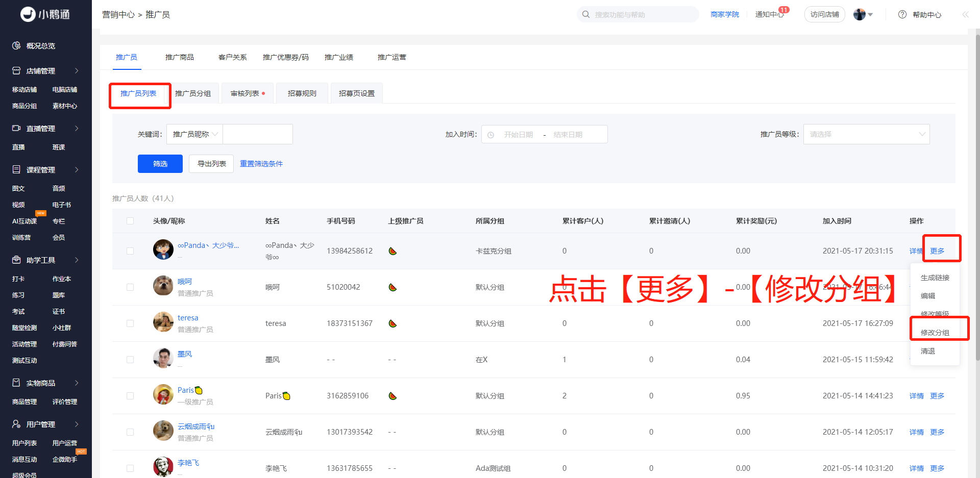Image resolution: width=980 pixels, height=478 pixels.
Task: Click 哦呵 dog avatar image
Action: [x=163, y=285]
